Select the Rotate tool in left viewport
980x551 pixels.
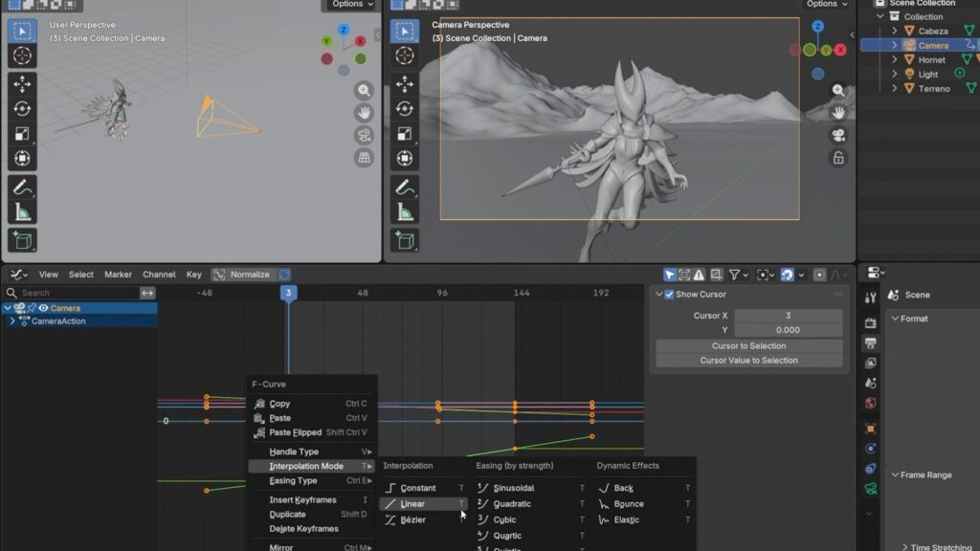tap(22, 109)
